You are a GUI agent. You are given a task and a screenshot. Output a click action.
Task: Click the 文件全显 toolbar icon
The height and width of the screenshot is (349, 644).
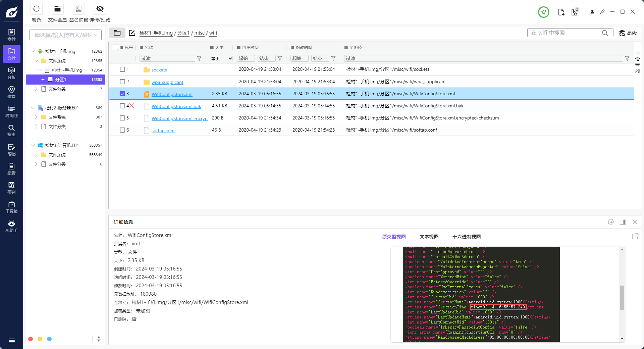[57, 9]
